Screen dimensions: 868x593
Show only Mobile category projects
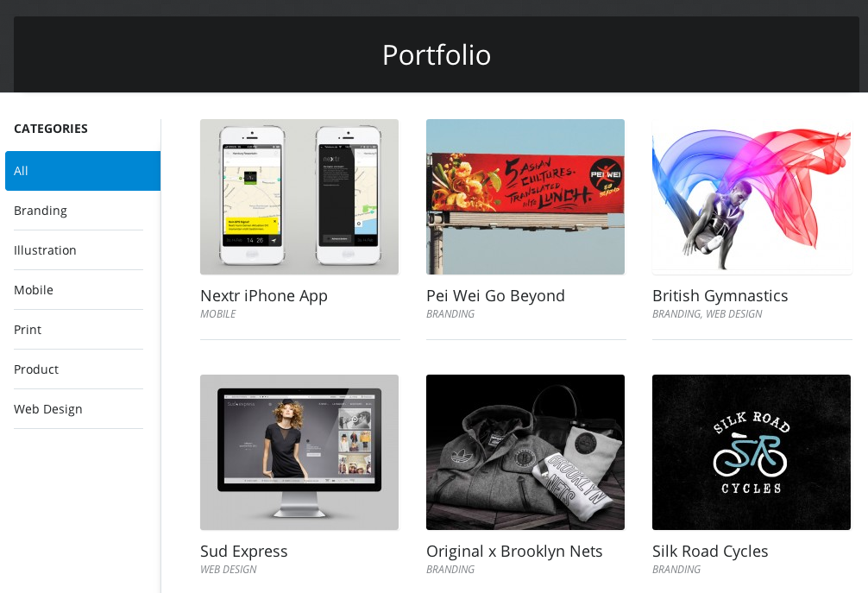[x=78, y=290]
